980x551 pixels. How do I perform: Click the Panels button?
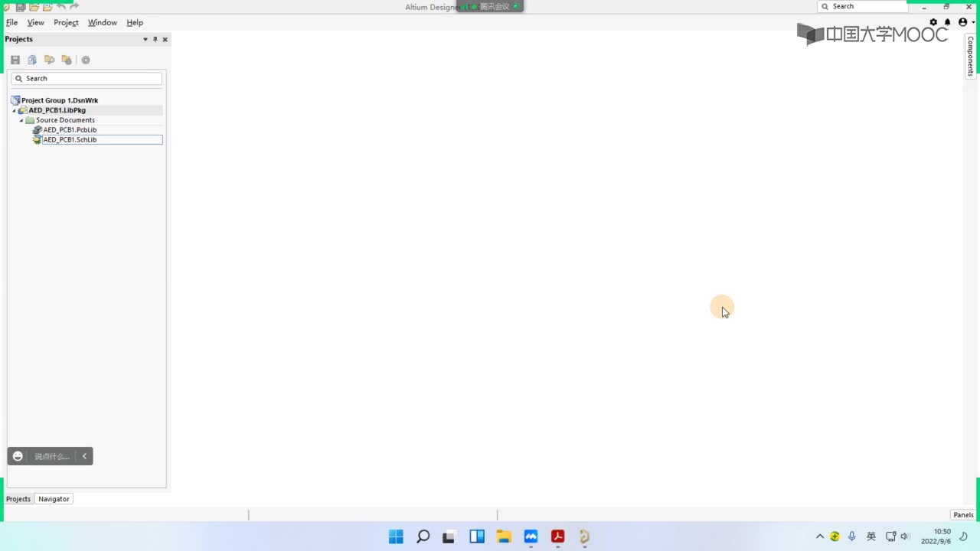(963, 515)
